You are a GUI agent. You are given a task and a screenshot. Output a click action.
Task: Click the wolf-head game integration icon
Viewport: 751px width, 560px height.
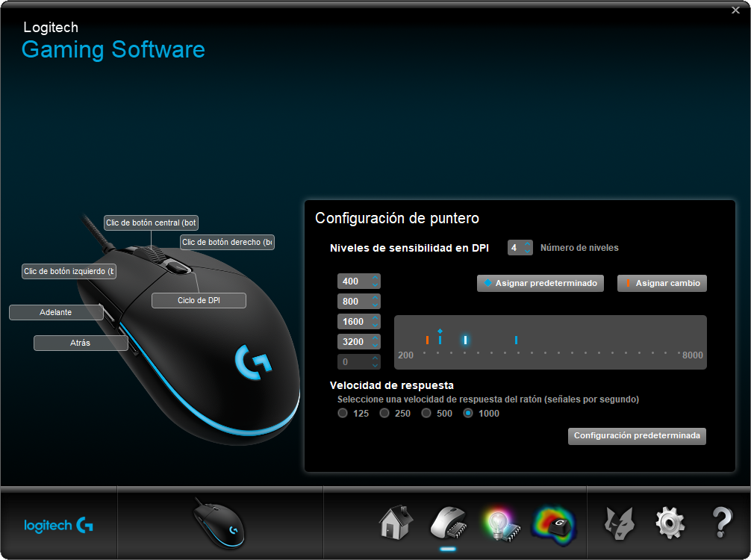(x=618, y=523)
